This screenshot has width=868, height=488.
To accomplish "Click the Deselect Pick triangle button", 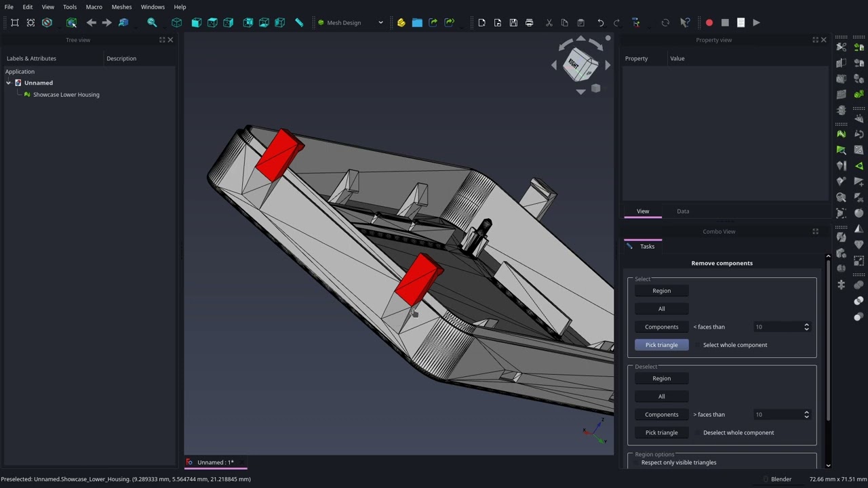I will click(x=661, y=432).
